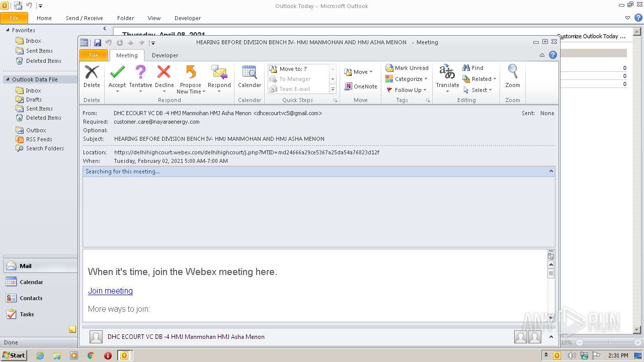This screenshot has height=362, width=644.
Task: Click sender contact photo in people pane
Action: click(x=96, y=337)
